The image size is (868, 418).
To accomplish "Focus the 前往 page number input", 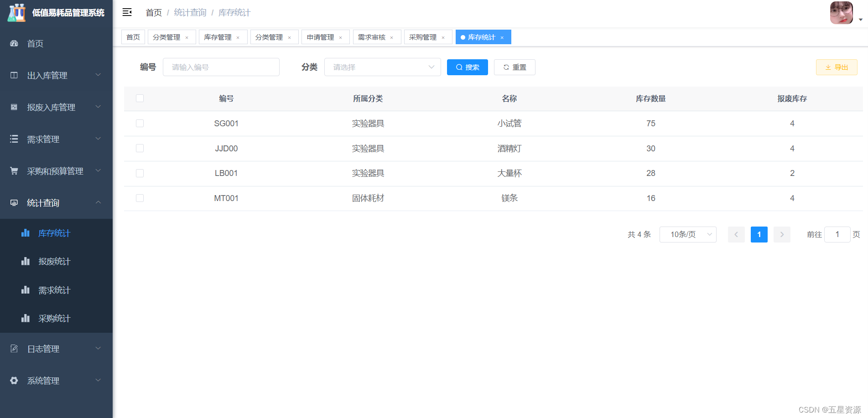I will tap(837, 234).
